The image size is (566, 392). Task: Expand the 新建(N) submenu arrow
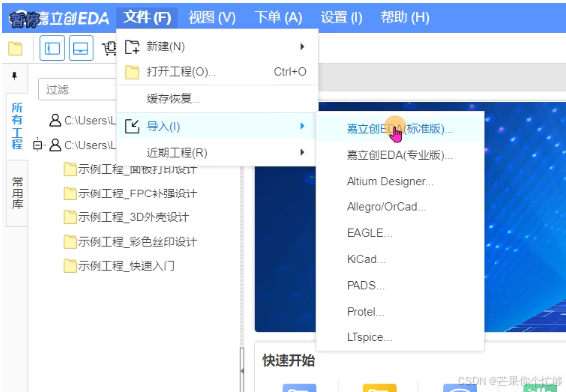[302, 47]
